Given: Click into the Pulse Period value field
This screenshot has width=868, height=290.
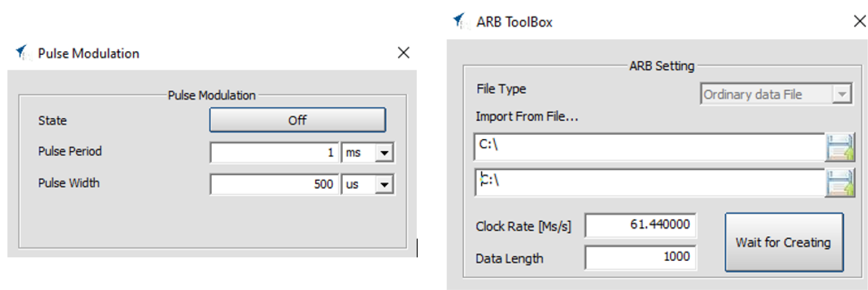Looking at the screenshot, I should click(274, 153).
